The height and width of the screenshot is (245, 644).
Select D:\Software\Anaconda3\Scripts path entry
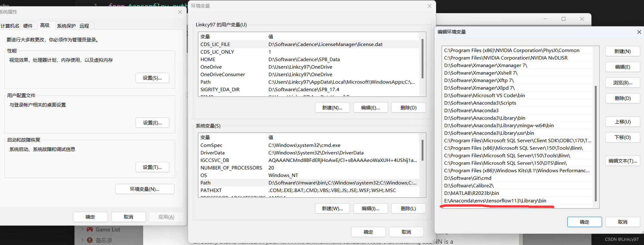point(517,103)
